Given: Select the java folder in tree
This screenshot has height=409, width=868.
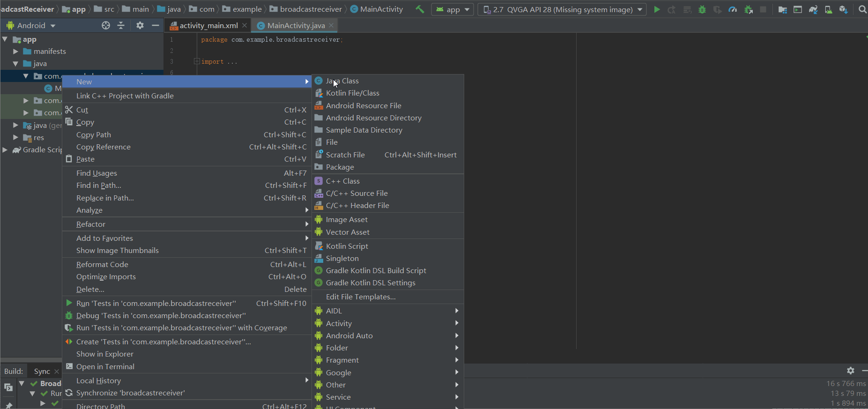Looking at the screenshot, I should coord(40,63).
